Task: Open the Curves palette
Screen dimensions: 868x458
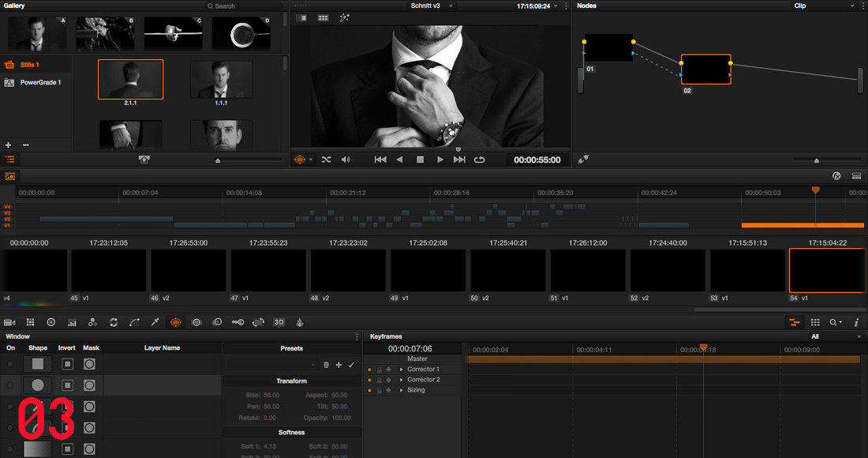Action: click(134, 322)
